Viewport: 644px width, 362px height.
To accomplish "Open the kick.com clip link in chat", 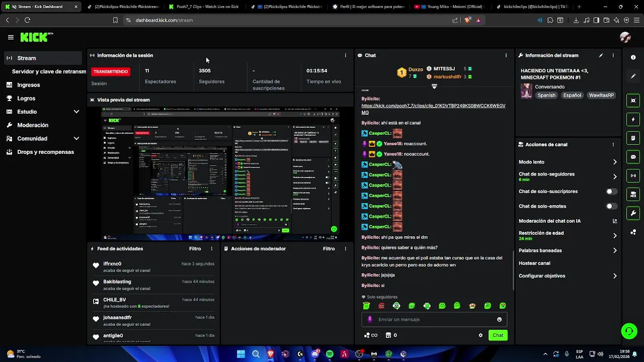I will point(433,109).
